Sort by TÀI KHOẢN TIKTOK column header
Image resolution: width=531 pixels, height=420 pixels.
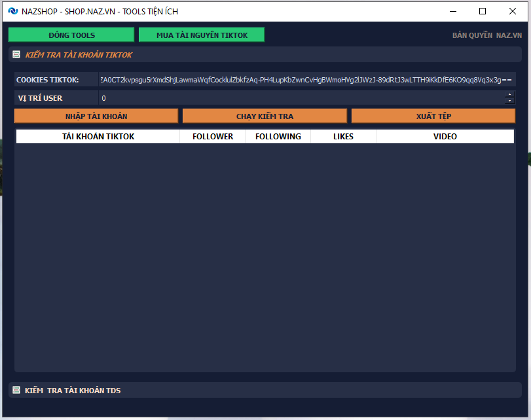(x=98, y=136)
